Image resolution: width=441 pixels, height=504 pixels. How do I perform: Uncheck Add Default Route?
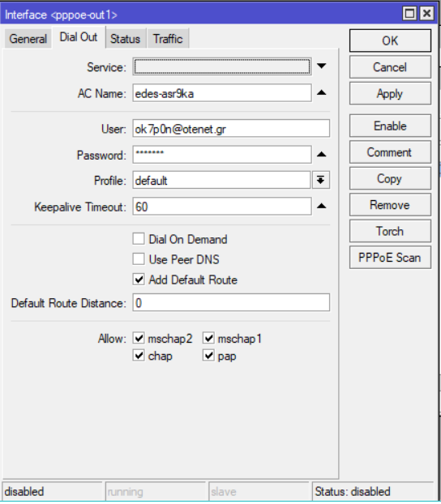139,280
